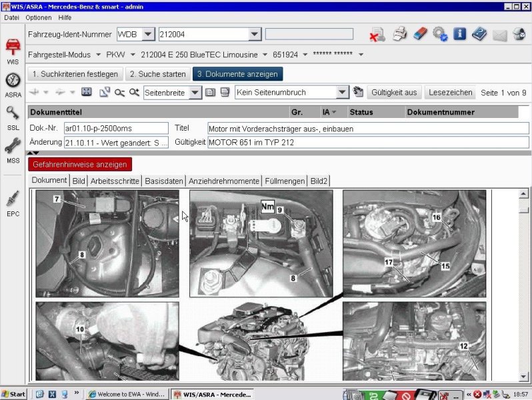Click the rotate page icon

click(105, 92)
